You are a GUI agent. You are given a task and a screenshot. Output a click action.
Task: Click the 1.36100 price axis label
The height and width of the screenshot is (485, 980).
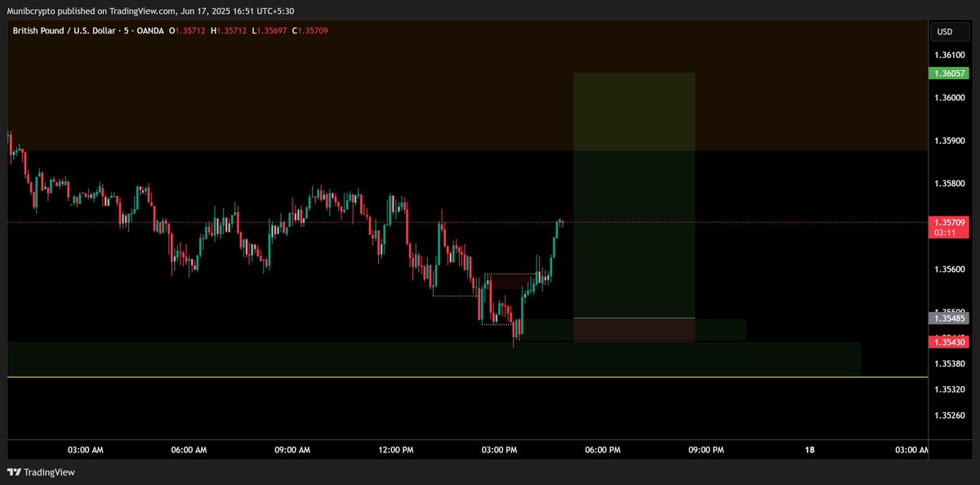(x=948, y=55)
